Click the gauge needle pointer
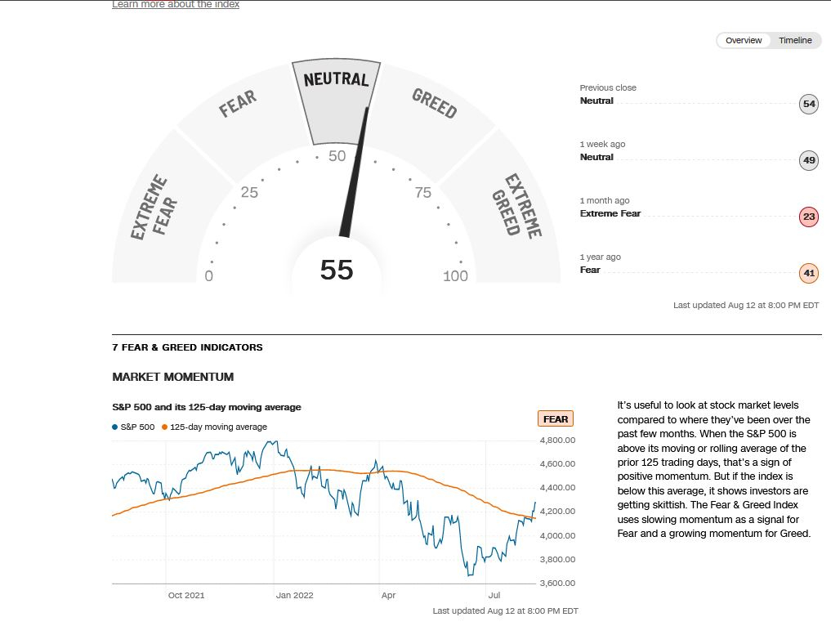Viewport: 831px width, 644px height. point(354,172)
